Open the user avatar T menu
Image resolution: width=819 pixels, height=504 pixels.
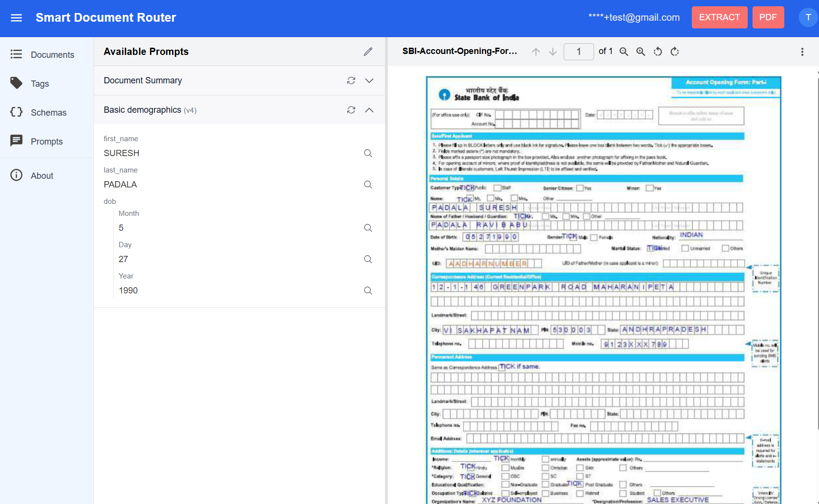click(x=808, y=17)
